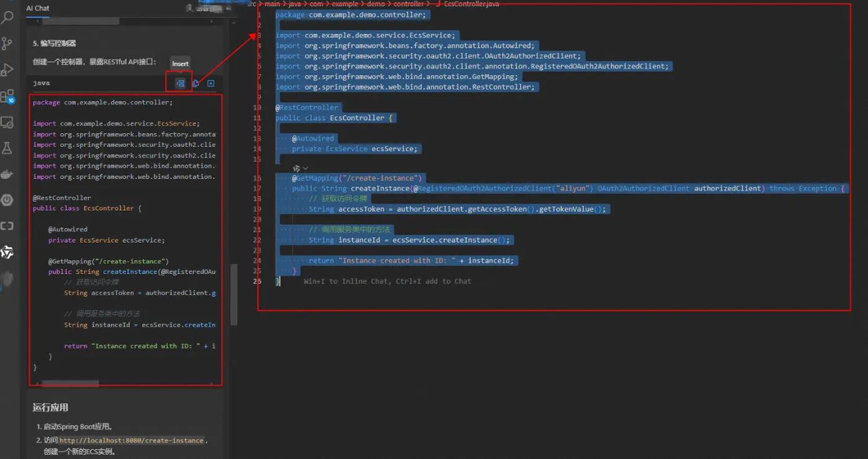Open the Docker whale view

(7, 174)
